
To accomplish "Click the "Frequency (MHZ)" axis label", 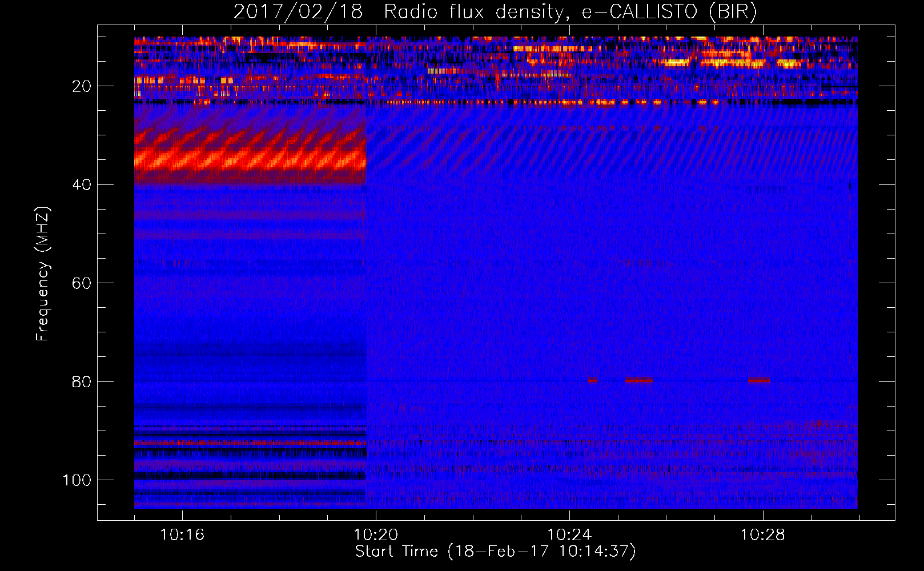I will click(x=43, y=274).
